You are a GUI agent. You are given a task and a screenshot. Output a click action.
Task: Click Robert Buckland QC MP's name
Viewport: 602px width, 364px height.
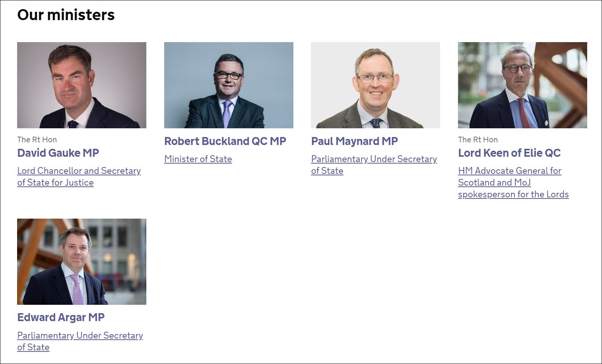(225, 141)
